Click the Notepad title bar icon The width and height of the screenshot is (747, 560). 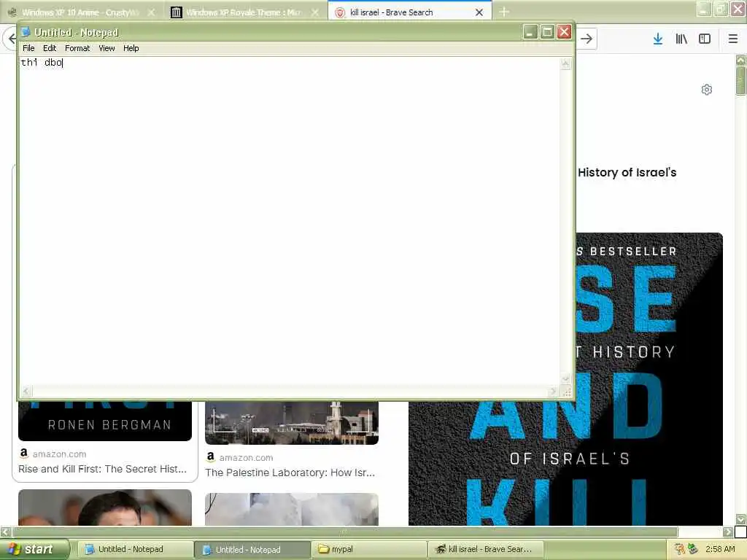(26, 32)
